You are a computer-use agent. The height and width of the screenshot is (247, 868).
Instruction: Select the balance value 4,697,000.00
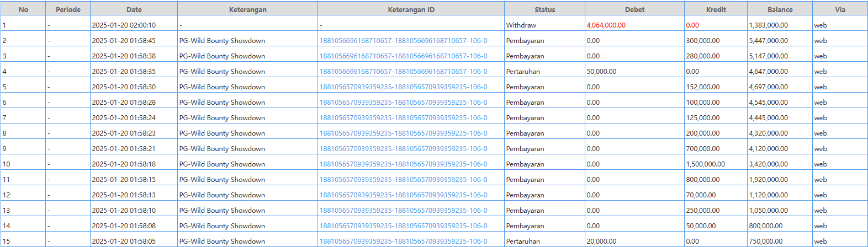[769, 87]
